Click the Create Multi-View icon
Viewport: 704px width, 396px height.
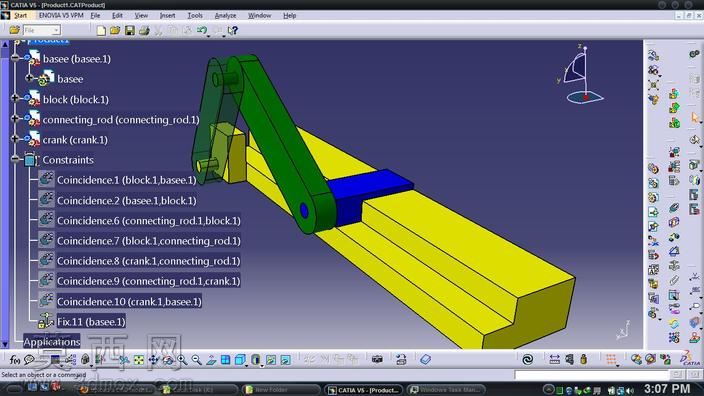(225, 360)
